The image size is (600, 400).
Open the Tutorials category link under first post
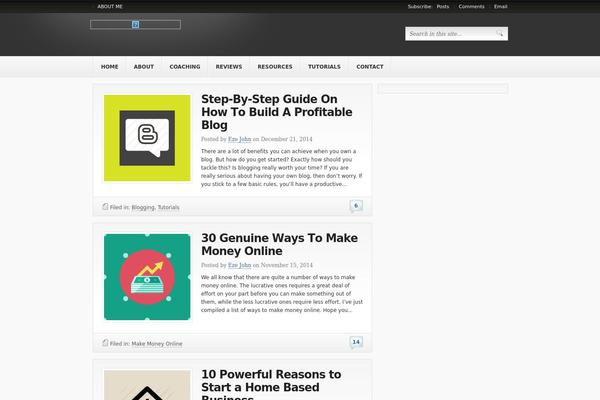[168, 207]
